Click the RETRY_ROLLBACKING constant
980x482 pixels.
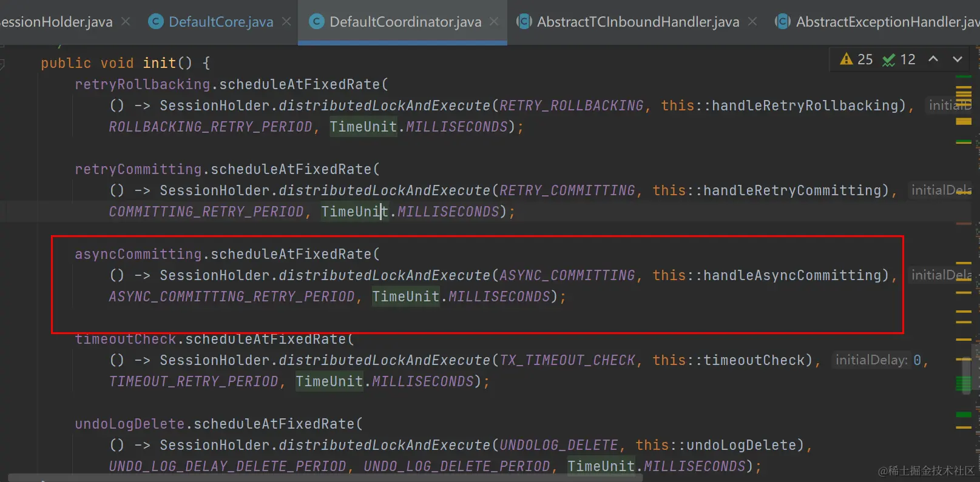click(571, 105)
